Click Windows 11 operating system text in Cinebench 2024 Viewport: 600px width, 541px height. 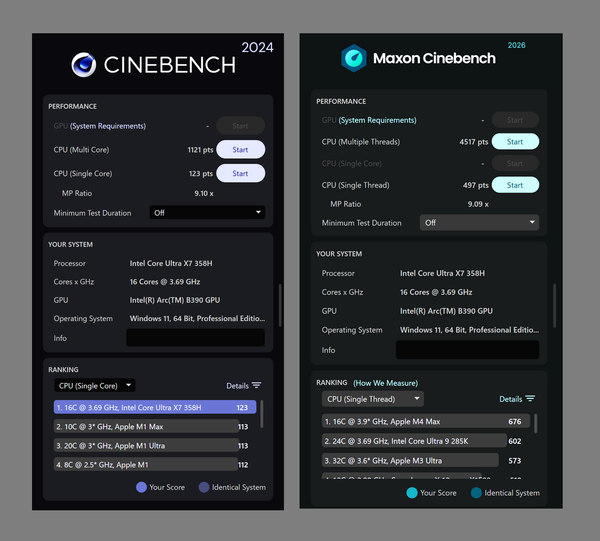(x=197, y=318)
